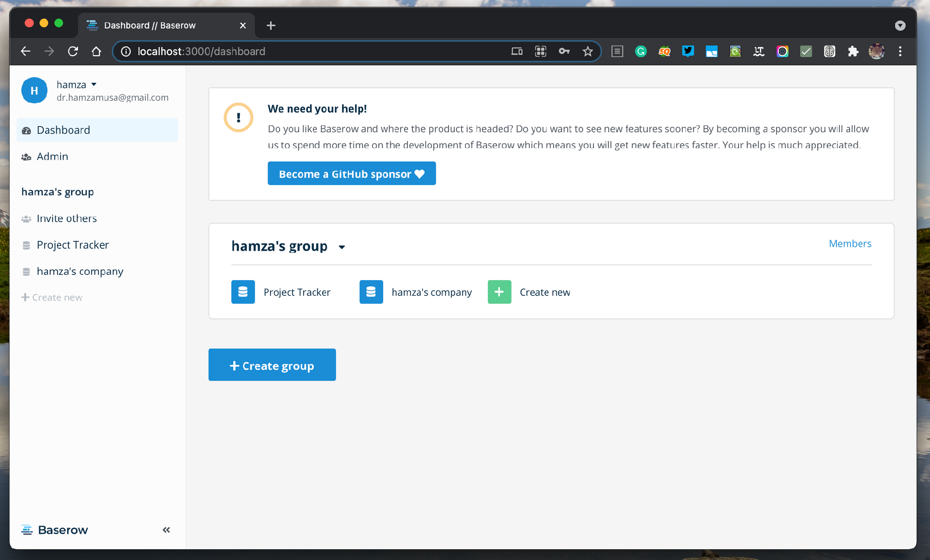The width and height of the screenshot is (930, 560).
Task: Bookmark this page with the star icon
Action: (x=588, y=51)
